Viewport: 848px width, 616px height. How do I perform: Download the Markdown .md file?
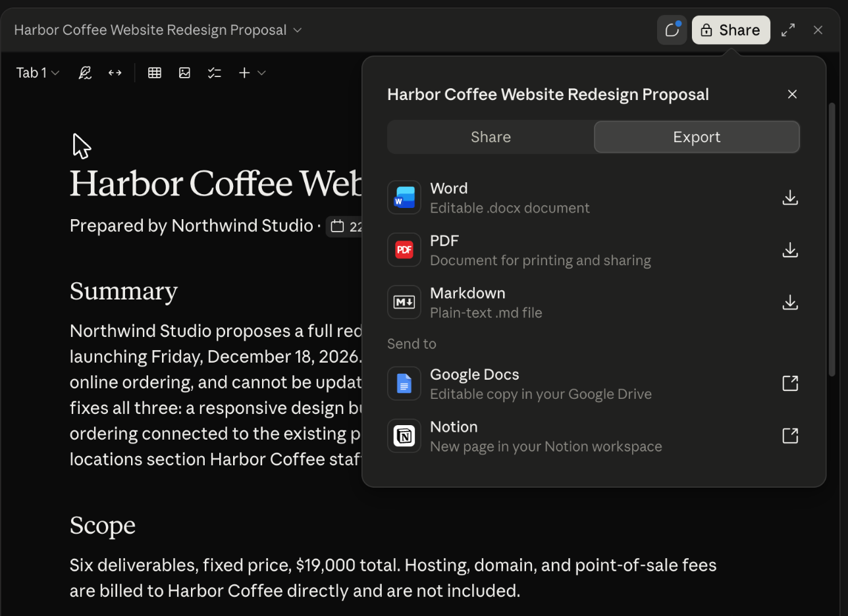click(790, 303)
